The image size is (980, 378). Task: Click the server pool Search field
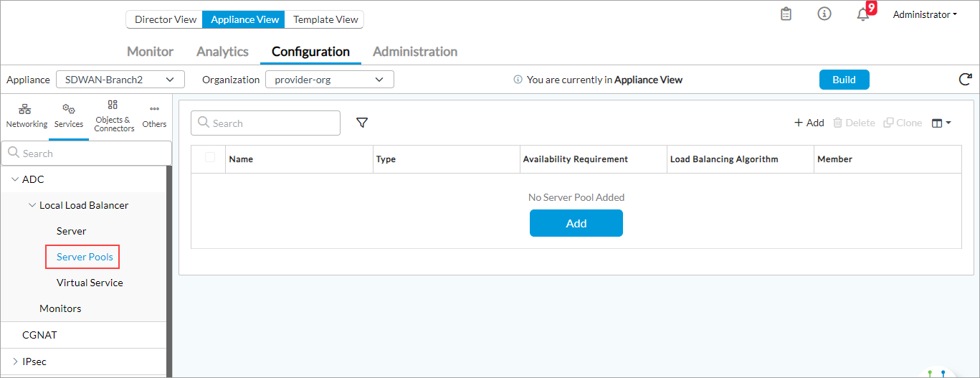(265, 123)
